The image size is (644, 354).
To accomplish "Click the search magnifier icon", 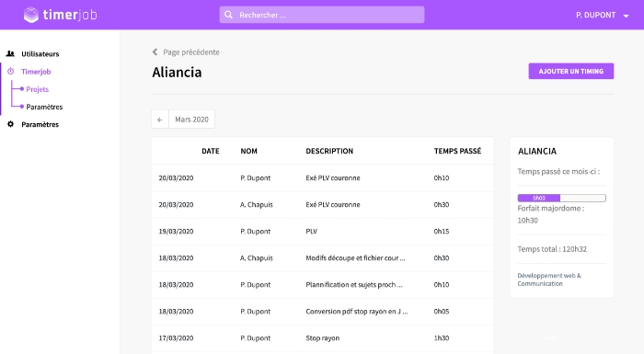I will (229, 15).
